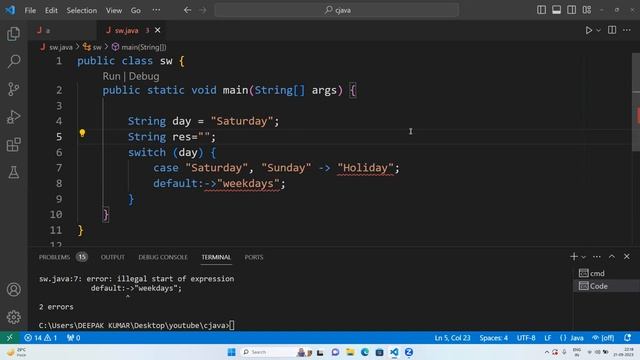The height and width of the screenshot is (360, 640).
Task: Close the bottom panel with X
Action: point(627,257)
